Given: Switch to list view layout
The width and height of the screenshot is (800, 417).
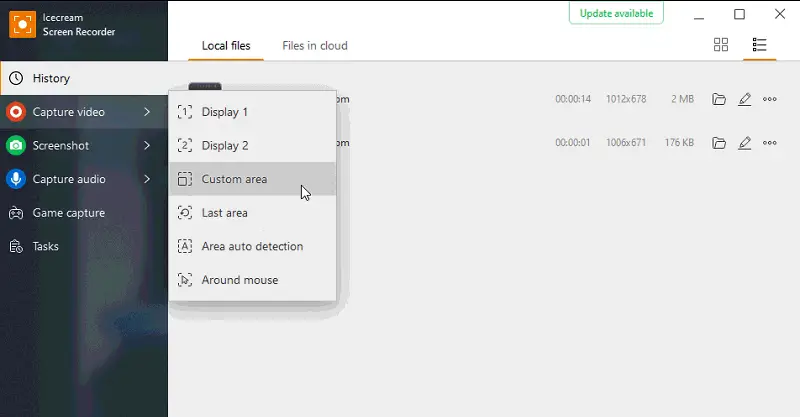Looking at the screenshot, I should (759, 45).
